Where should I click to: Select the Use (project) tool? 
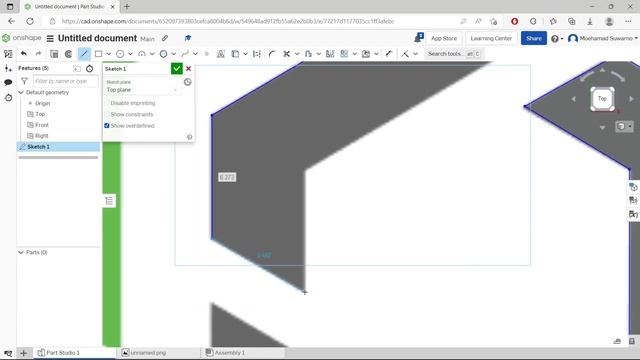(x=235, y=54)
